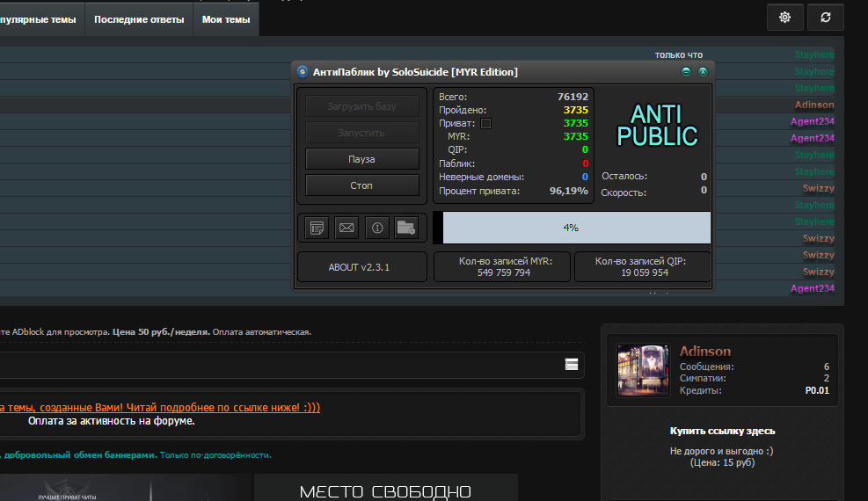Screen dimensions: 868x501
Task: Click the Паблик label
Action: pos(456,163)
